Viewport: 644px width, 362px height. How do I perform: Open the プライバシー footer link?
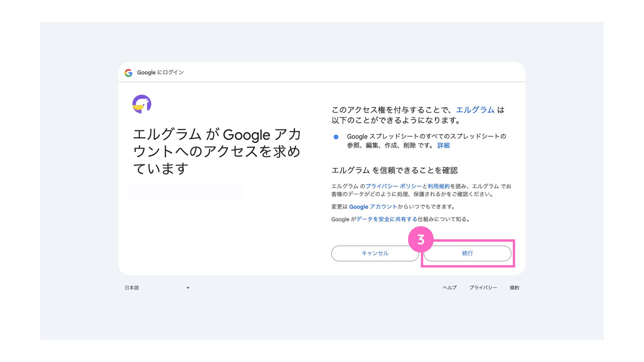(x=483, y=288)
